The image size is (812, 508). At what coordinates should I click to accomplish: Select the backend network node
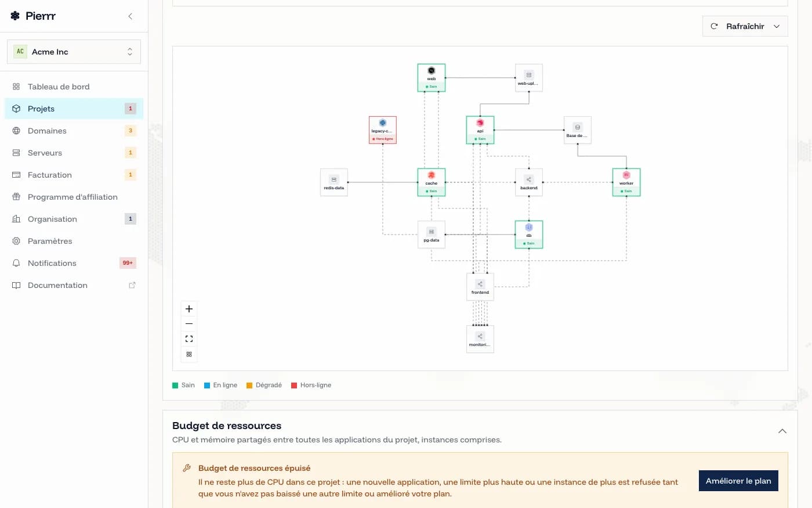pos(529,182)
